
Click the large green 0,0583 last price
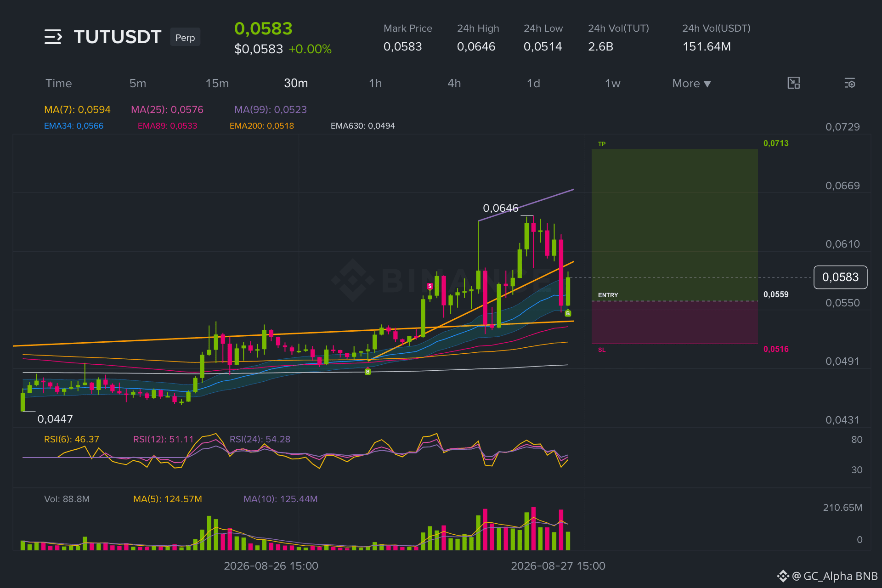tap(263, 29)
